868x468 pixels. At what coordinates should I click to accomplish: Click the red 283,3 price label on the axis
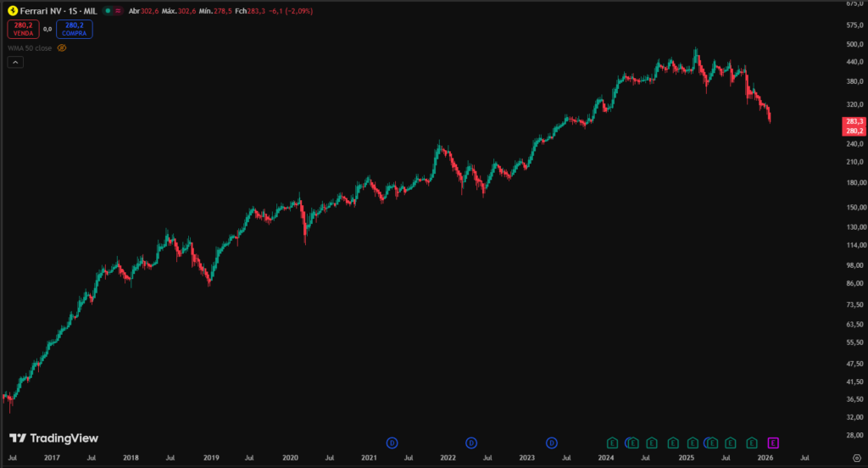(854, 122)
